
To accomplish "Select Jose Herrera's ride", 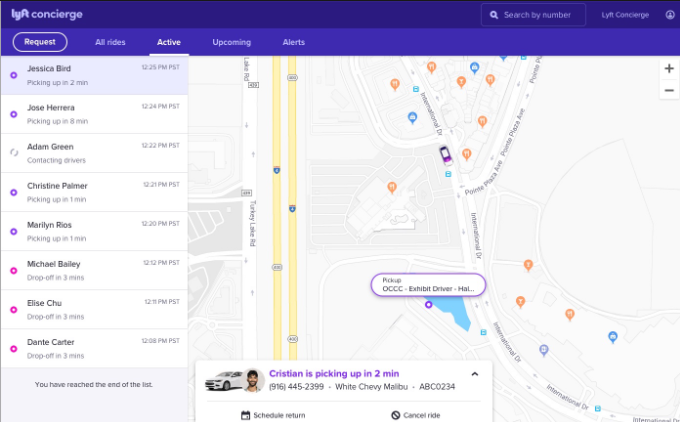I will (94, 114).
